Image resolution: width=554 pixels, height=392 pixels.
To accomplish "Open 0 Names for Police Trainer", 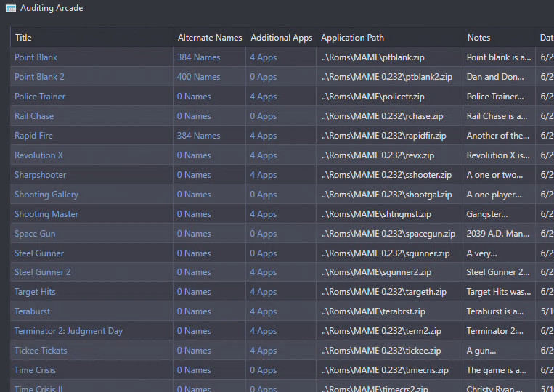I will tap(194, 97).
